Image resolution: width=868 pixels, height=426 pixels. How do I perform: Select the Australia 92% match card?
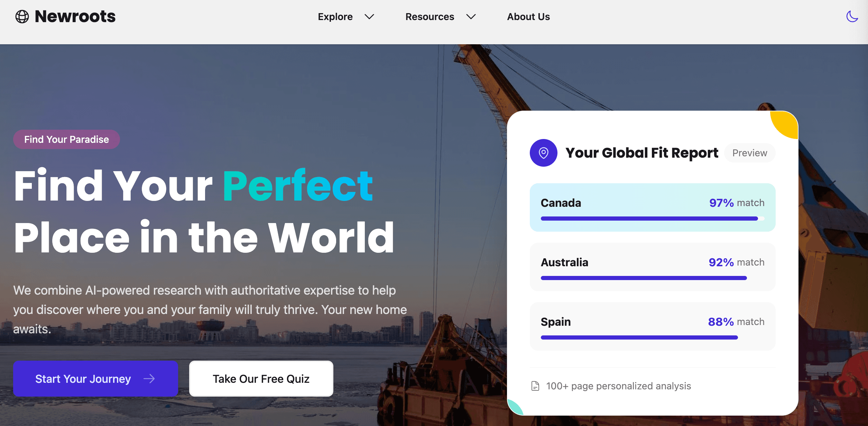click(652, 267)
